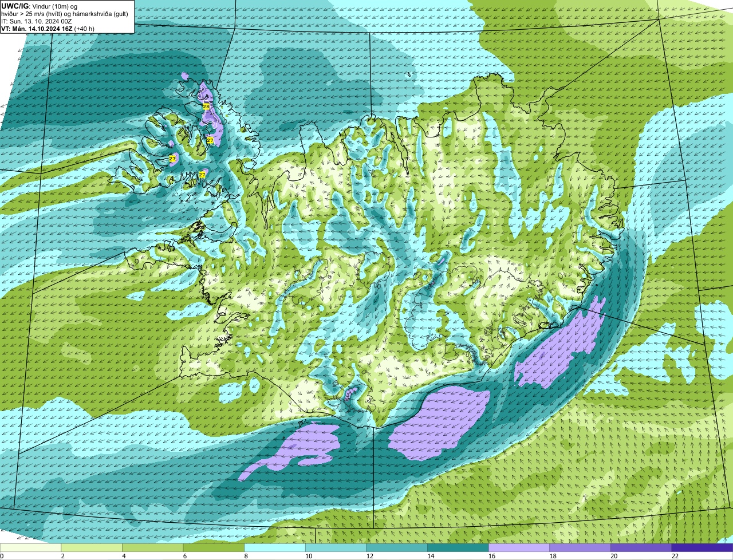Click the yellow 28 gust label
The image size is (733, 560).
[x=206, y=107]
